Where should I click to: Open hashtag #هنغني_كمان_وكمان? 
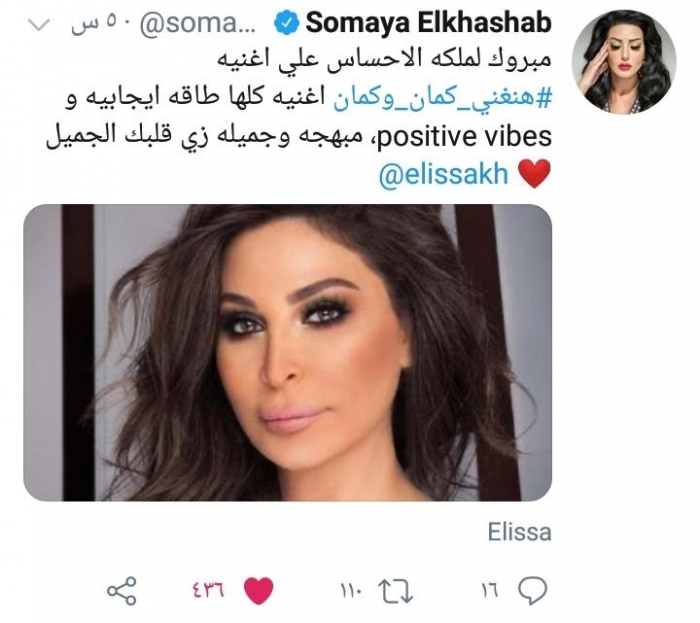pyautogui.click(x=443, y=98)
